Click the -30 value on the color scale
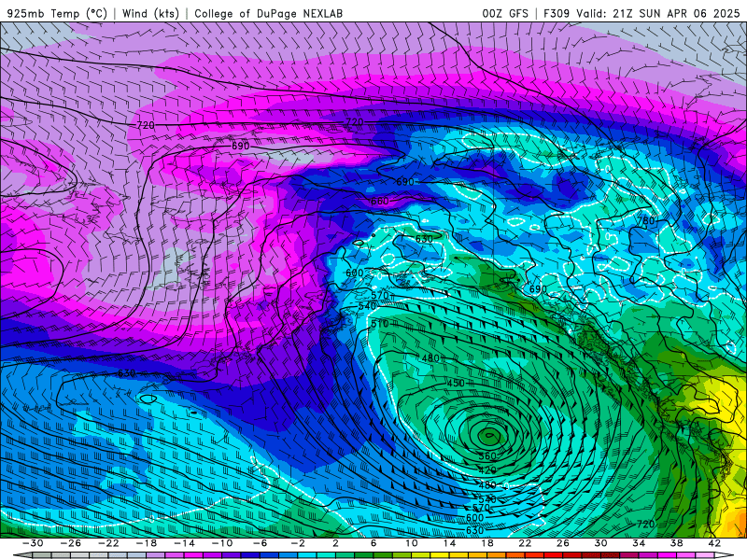This screenshot has height=560, width=747. click(33, 543)
